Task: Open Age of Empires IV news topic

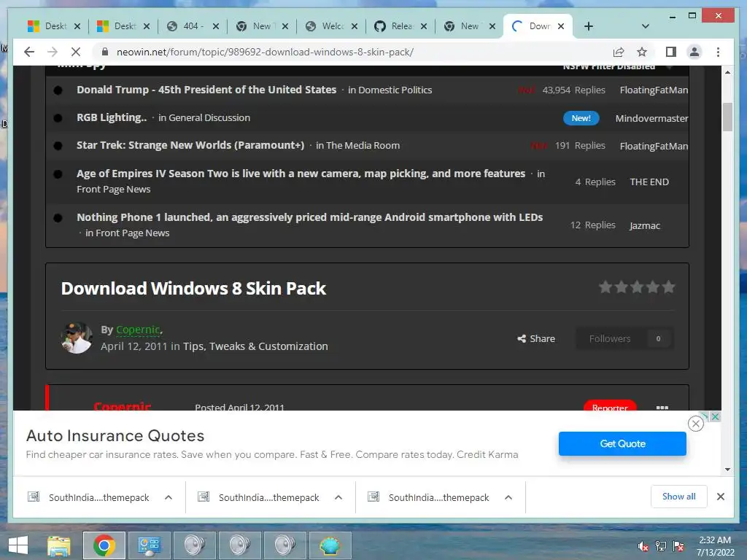Action: point(301,174)
